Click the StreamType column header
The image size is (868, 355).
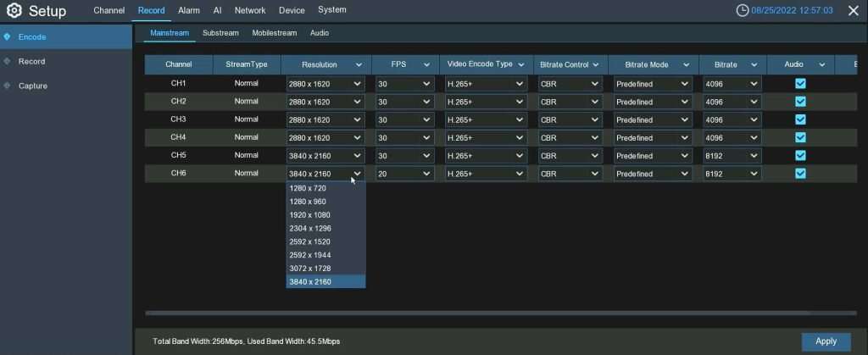[247, 64]
